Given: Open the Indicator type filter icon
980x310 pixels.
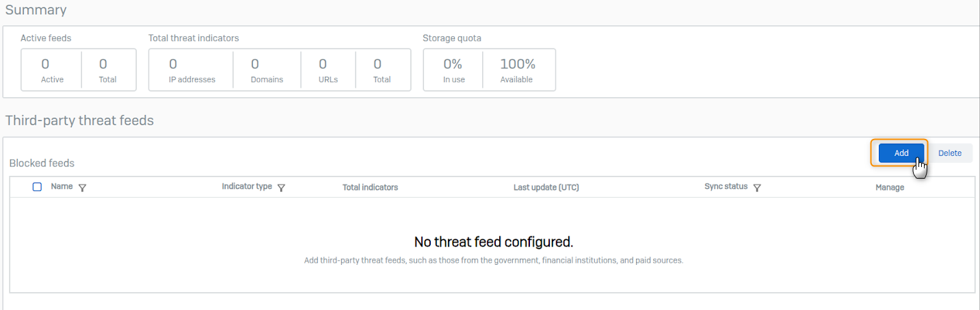Looking at the screenshot, I should tap(281, 188).
